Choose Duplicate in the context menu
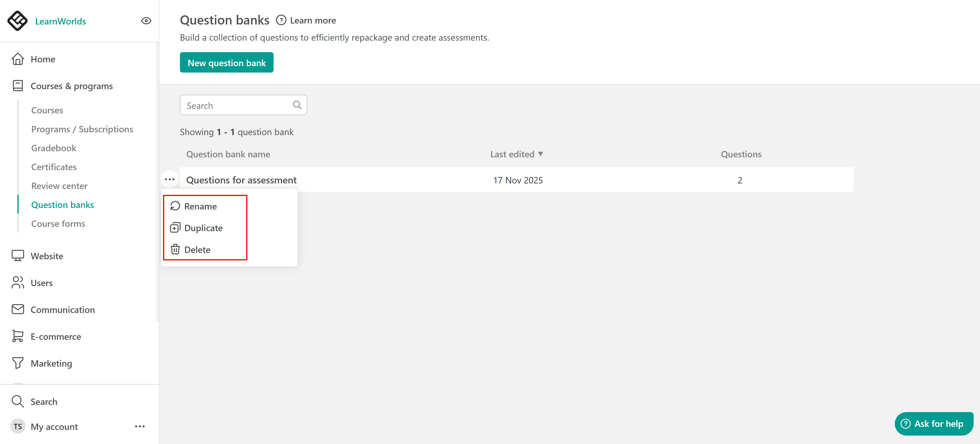Screen dimensions: 980x444 pyautogui.click(x=203, y=228)
